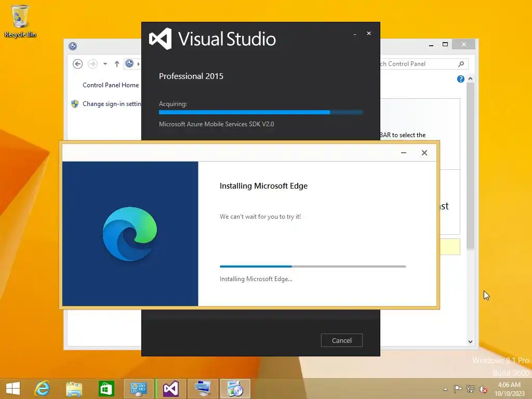Show hidden system tray icons
Image resolution: width=532 pixels, height=399 pixels.
[x=445, y=389]
